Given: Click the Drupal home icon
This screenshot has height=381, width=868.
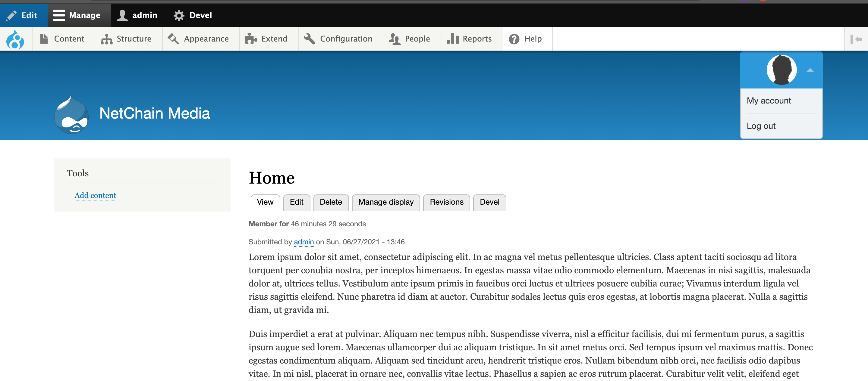Looking at the screenshot, I should (x=15, y=38).
